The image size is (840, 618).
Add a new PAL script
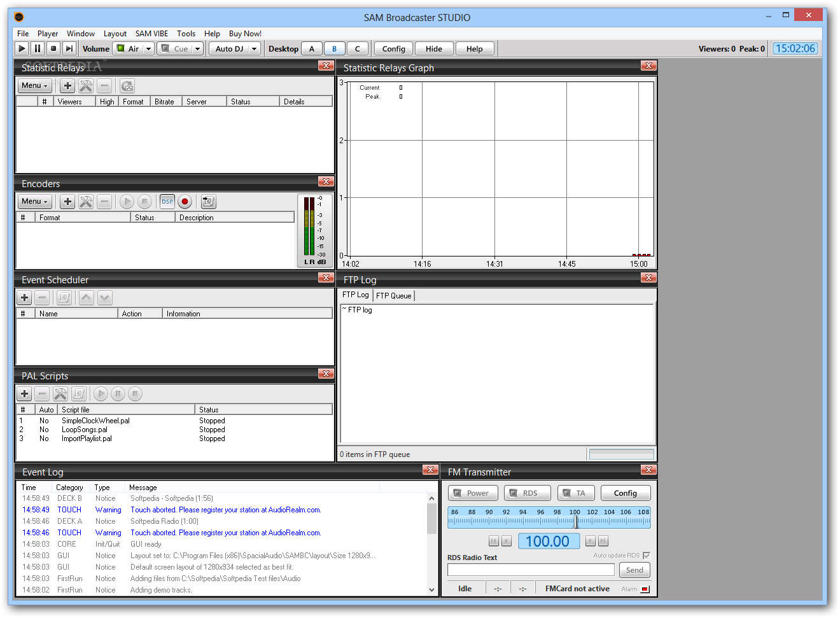tap(24, 394)
